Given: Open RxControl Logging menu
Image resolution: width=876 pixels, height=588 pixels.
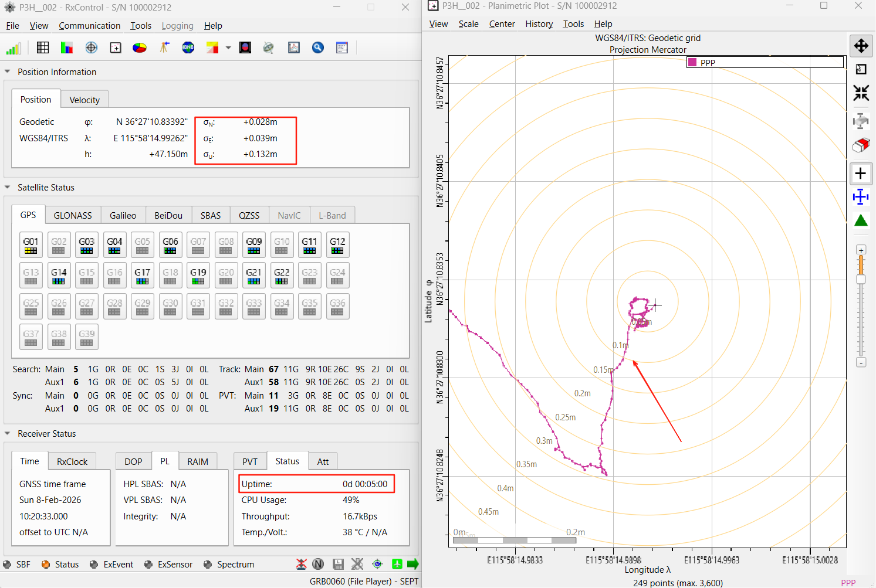Looking at the screenshot, I should (x=178, y=26).
